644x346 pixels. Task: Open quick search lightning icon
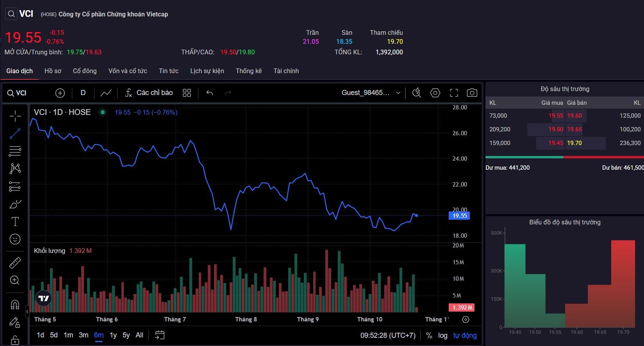coord(417,93)
